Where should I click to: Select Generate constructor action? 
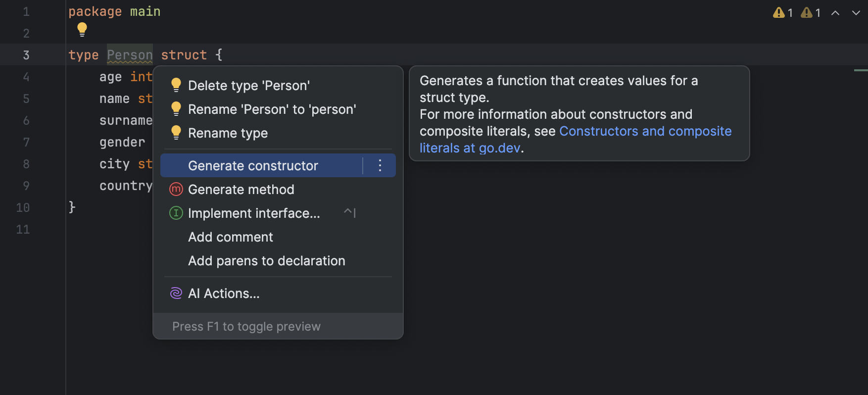pos(253,165)
